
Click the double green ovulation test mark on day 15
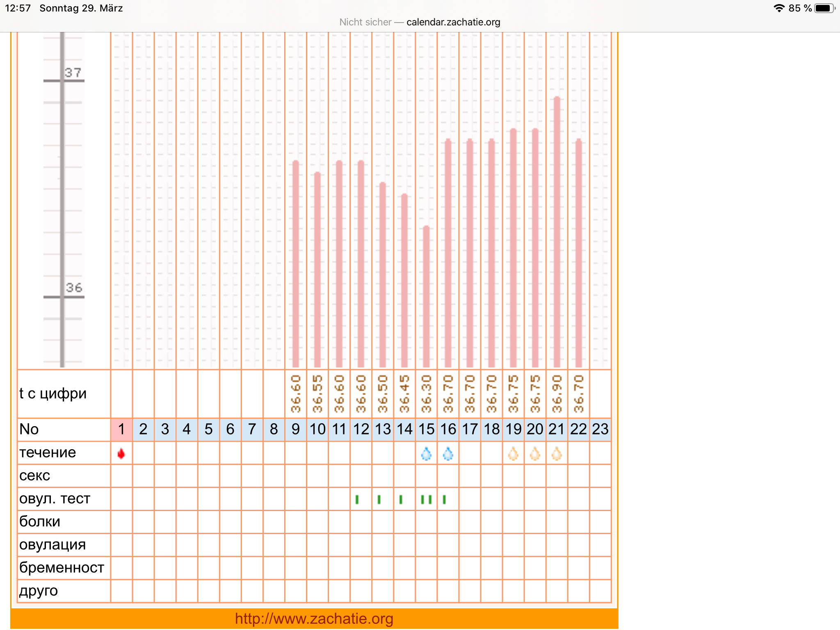coord(426,499)
